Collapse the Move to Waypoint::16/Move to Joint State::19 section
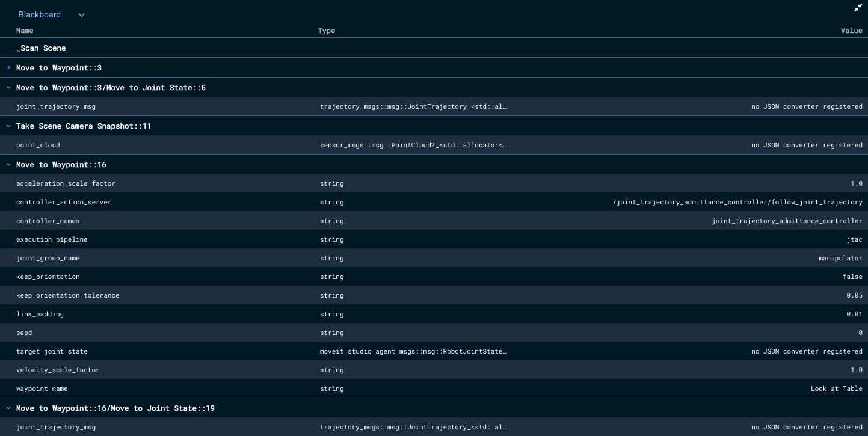The width and height of the screenshot is (868, 436). [8, 408]
